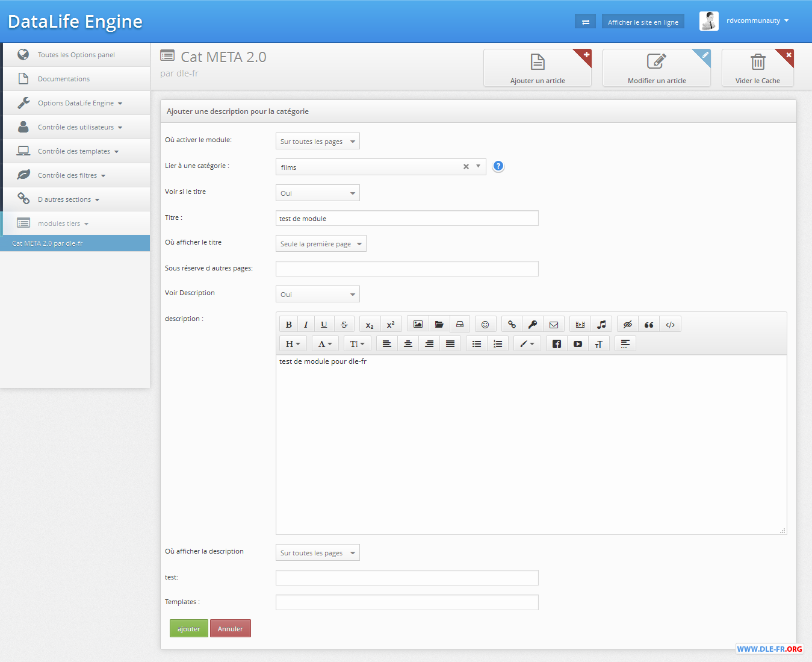Open 'Toutes les Options panel'
812x662 pixels.
point(75,55)
